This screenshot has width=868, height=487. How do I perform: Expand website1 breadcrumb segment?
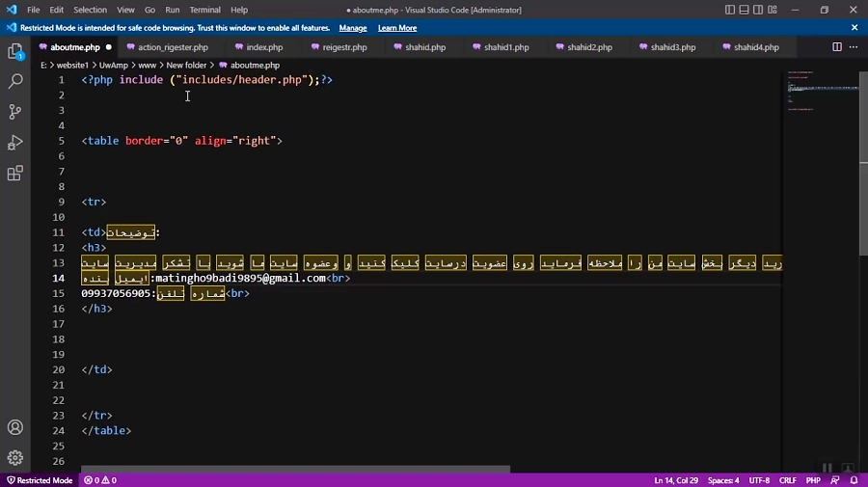click(72, 66)
